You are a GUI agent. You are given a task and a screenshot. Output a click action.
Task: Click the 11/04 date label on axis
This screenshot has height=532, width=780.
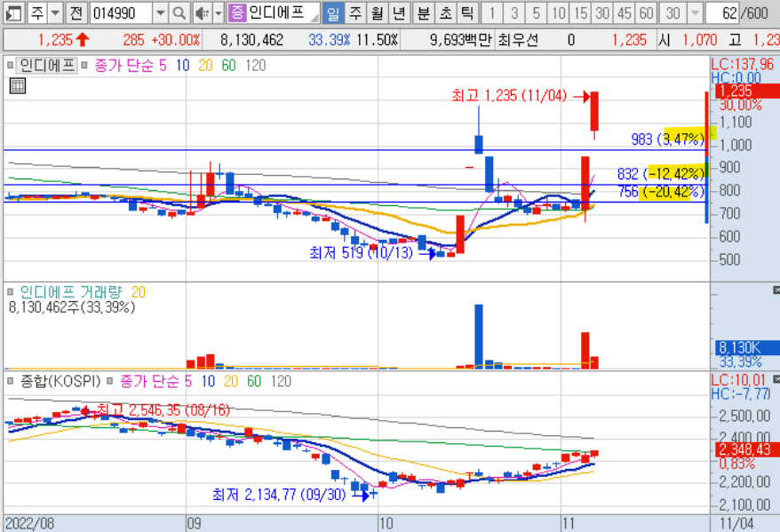pyautogui.click(x=736, y=523)
